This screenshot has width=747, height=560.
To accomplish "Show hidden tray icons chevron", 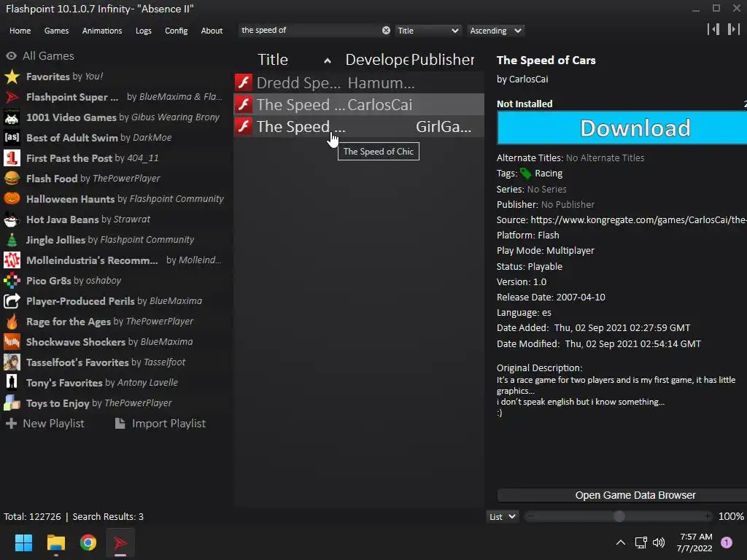I will [x=620, y=542].
